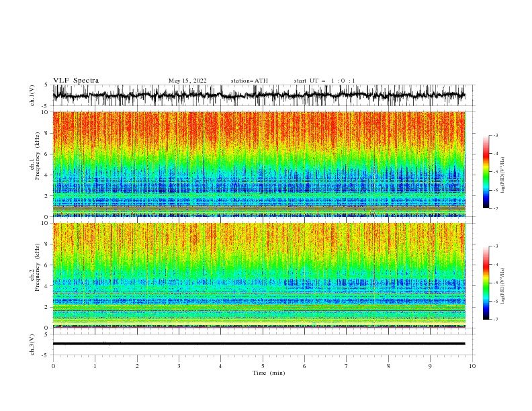Click the ch.1 PSD color scale bar

[x=486, y=172]
